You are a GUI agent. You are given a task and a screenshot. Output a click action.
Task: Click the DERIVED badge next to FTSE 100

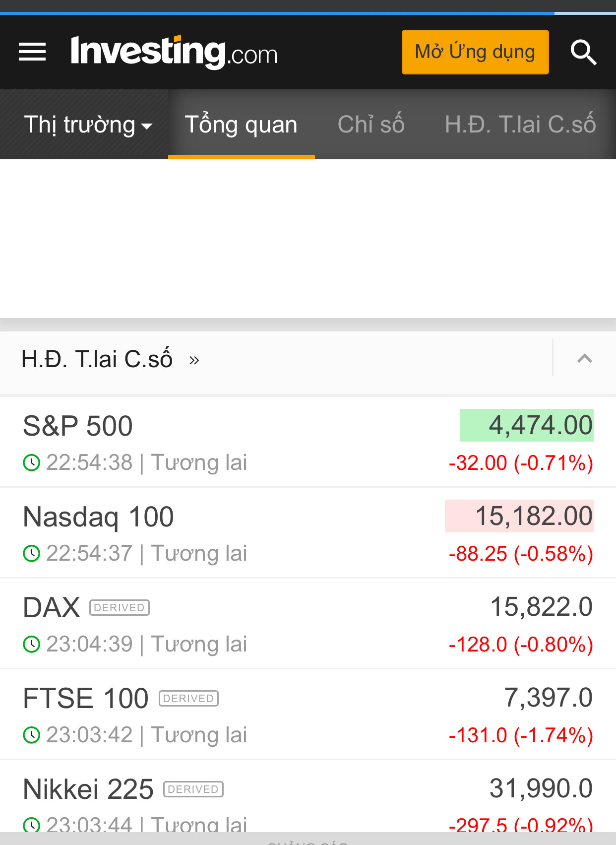188,699
